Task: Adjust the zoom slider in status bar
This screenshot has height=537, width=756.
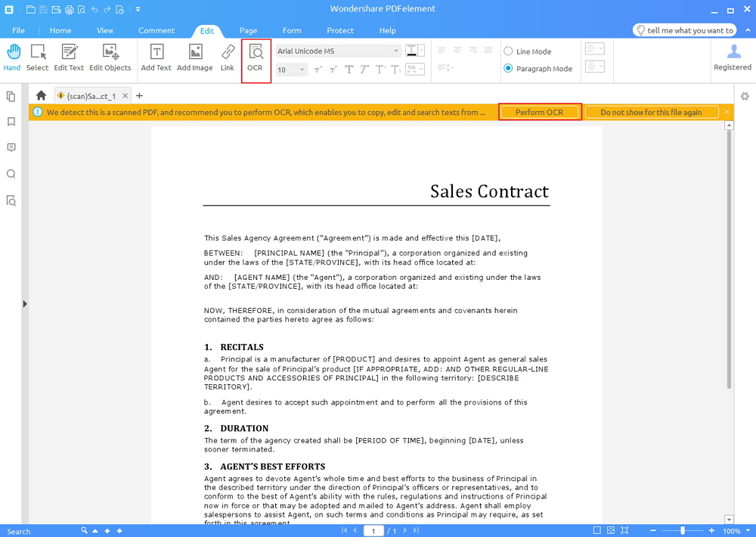Action: 682,530
